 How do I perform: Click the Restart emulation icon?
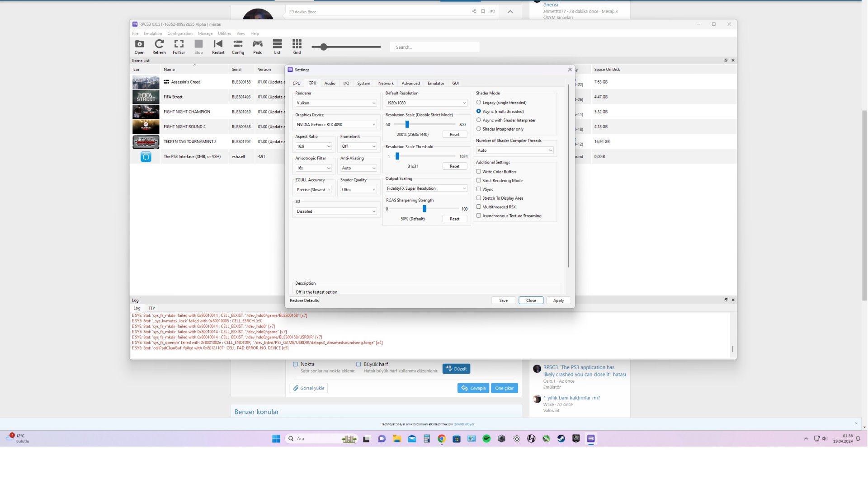click(218, 47)
